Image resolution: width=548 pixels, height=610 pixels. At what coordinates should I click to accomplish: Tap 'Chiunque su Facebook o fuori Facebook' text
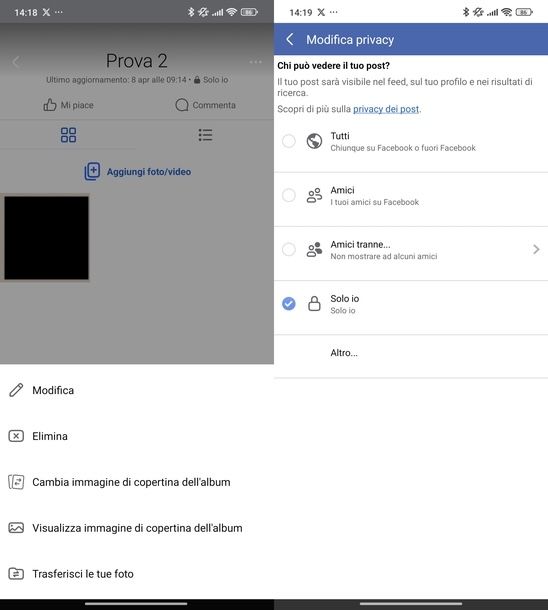(x=403, y=148)
